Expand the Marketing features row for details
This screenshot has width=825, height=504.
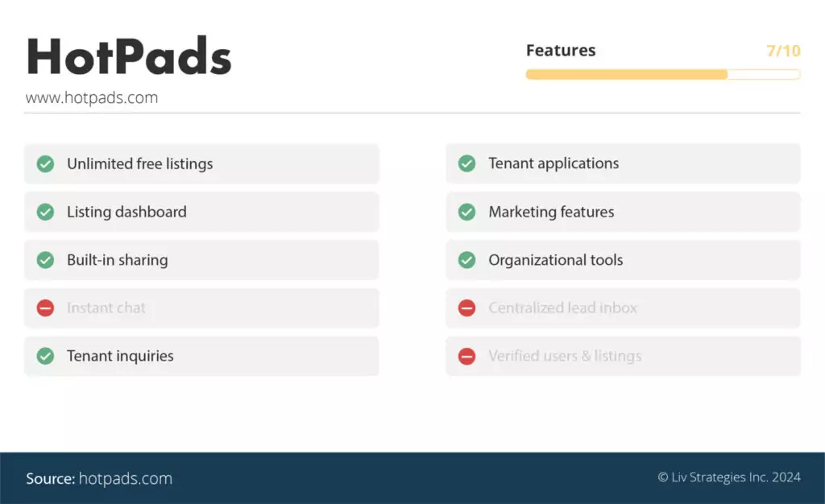623,212
